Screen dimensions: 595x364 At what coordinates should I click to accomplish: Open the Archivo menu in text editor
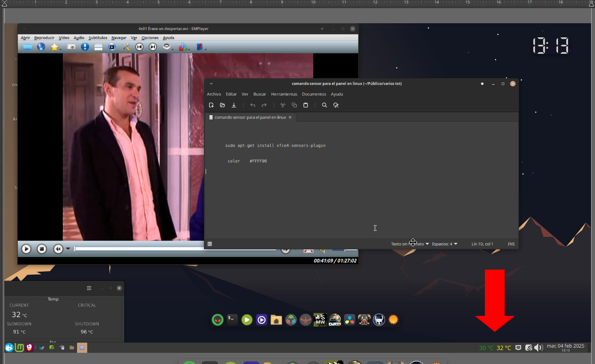(214, 94)
